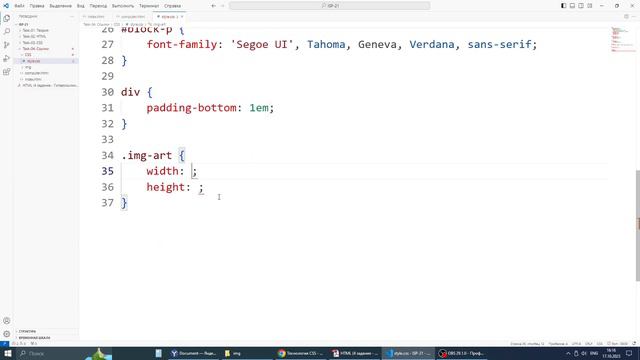Click the CRLF line ending status item
Image resolution: width=640 pixels, height=360 pixels.
[589, 344]
